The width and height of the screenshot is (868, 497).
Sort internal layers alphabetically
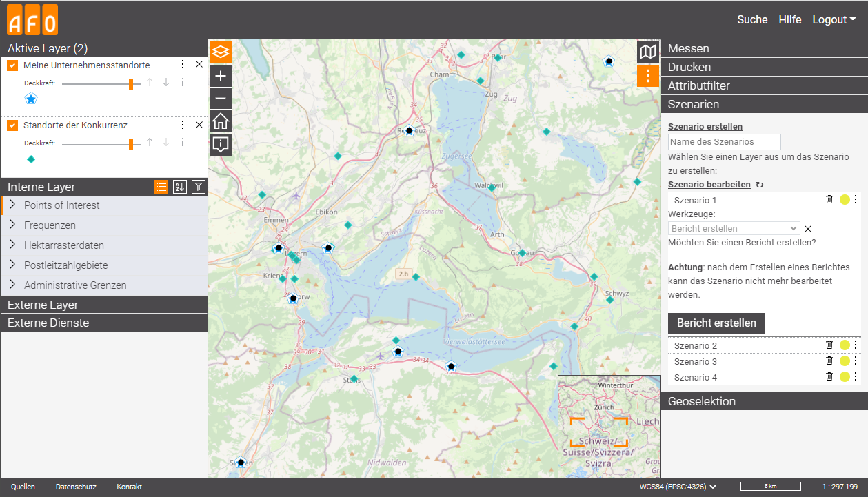[x=180, y=186]
